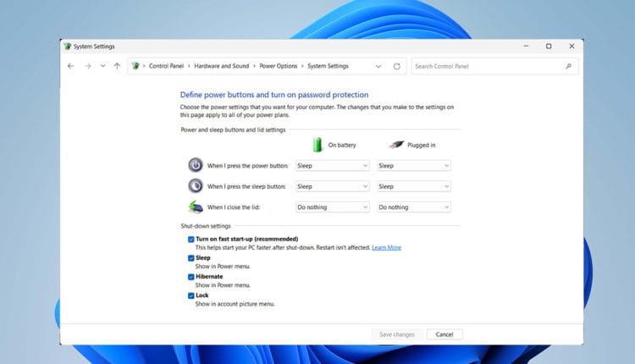Go back using the back arrow
Screen dimensions: 635x364
(x=71, y=66)
